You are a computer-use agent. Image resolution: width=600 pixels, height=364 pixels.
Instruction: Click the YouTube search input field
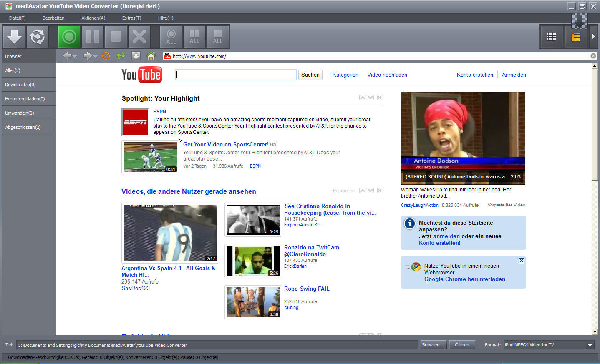pyautogui.click(x=236, y=75)
